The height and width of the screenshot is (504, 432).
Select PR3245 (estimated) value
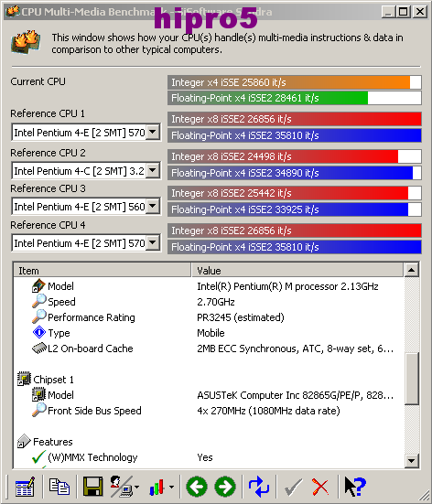point(241,317)
